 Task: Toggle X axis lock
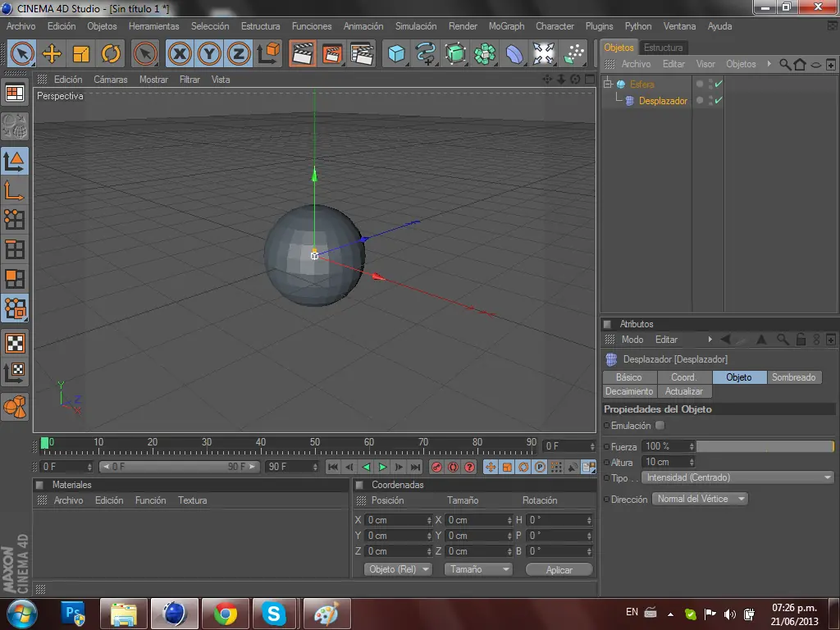[180, 53]
